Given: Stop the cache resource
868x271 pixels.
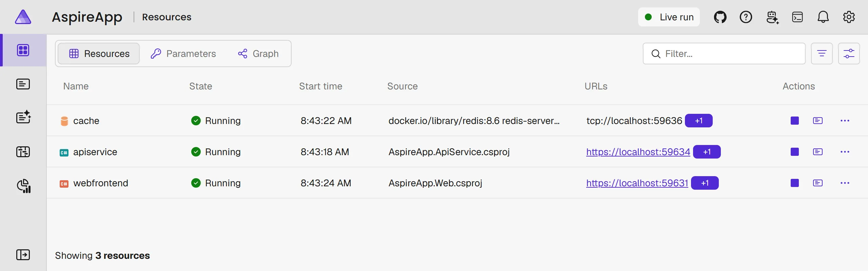Looking at the screenshot, I should point(795,121).
